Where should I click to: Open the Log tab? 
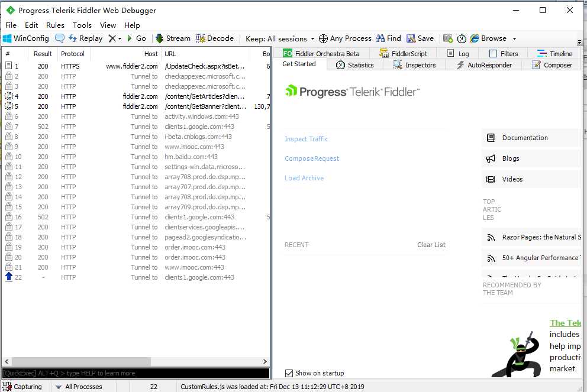(x=458, y=53)
